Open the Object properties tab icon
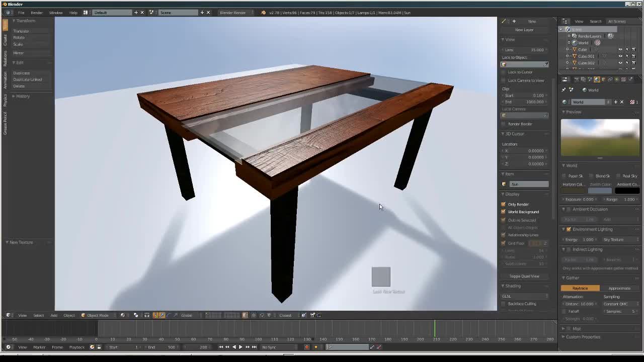Image resolution: width=644 pixels, height=362 pixels. 603,79
